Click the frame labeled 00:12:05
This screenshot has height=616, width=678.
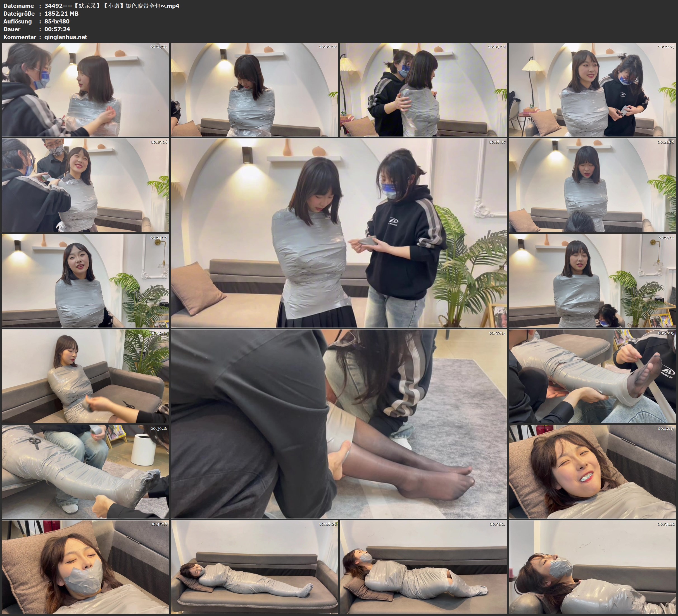[x=592, y=89]
